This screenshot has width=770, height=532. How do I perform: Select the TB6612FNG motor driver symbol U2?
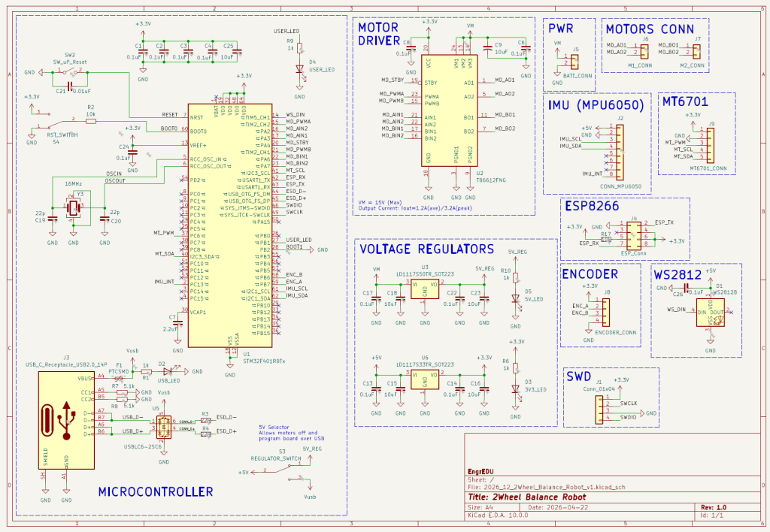tap(450, 110)
